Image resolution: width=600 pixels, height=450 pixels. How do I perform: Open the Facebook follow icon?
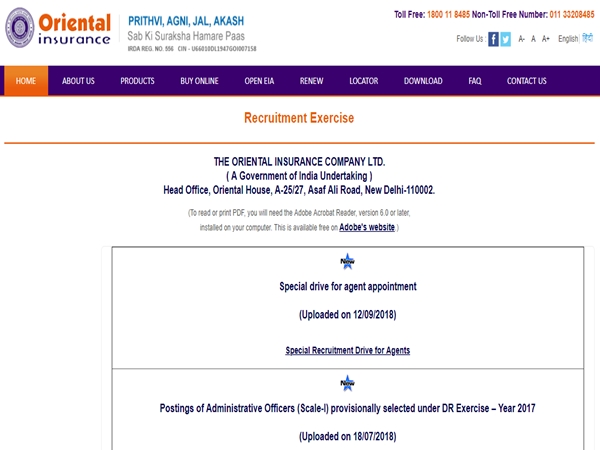[493, 39]
